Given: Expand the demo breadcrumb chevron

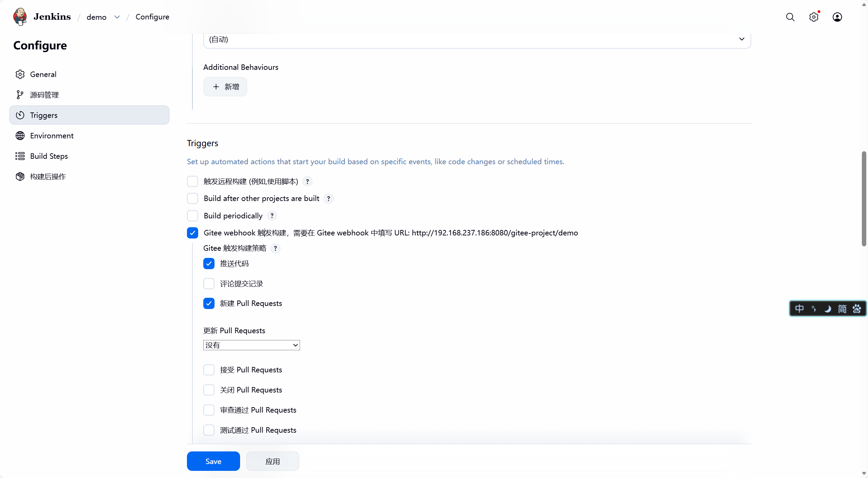Looking at the screenshot, I should coord(117,17).
